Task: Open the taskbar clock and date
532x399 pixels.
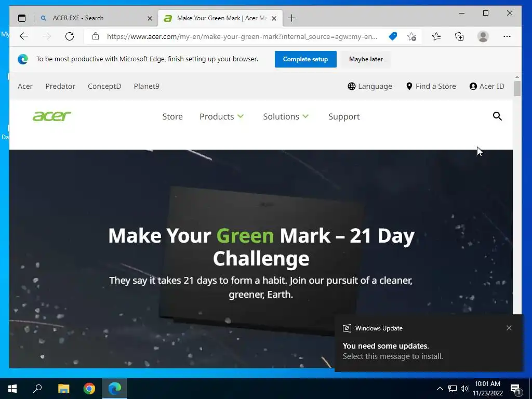Action: pyautogui.click(x=487, y=389)
